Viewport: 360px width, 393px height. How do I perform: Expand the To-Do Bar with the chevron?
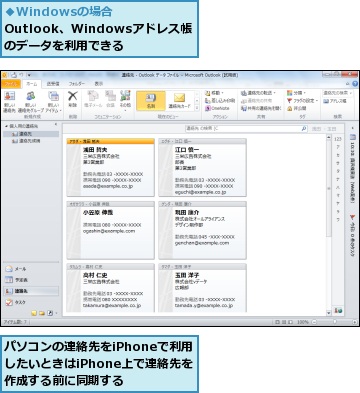click(x=353, y=128)
